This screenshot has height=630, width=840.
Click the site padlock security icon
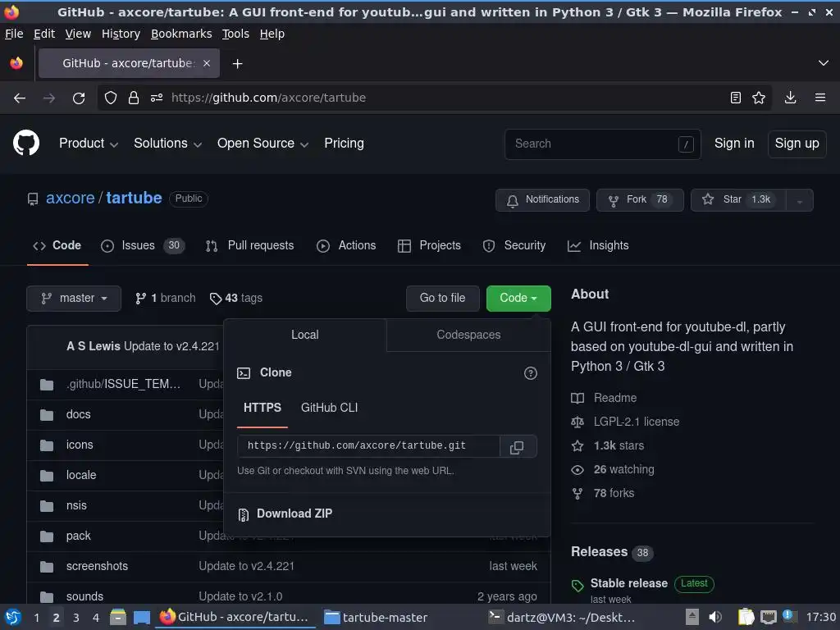point(134,98)
